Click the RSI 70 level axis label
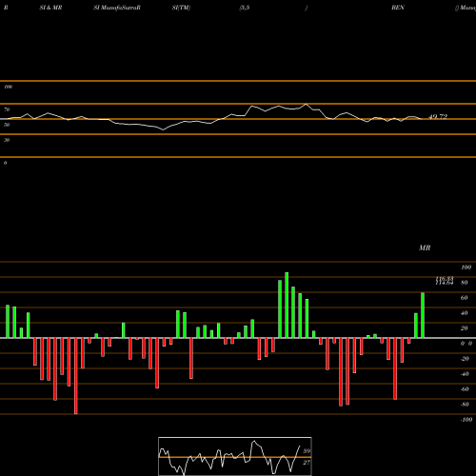Image resolution: width=476 pixels, height=476 pixels. [x=7, y=109]
